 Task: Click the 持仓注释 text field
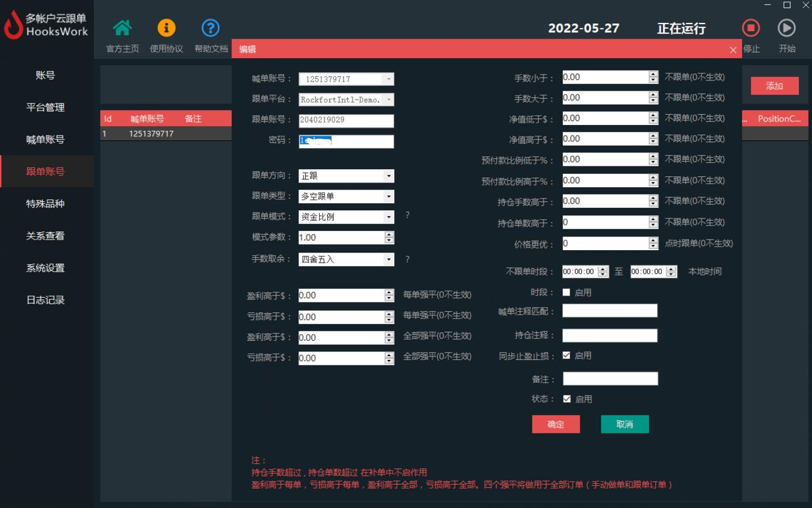[x=610, y=335]
